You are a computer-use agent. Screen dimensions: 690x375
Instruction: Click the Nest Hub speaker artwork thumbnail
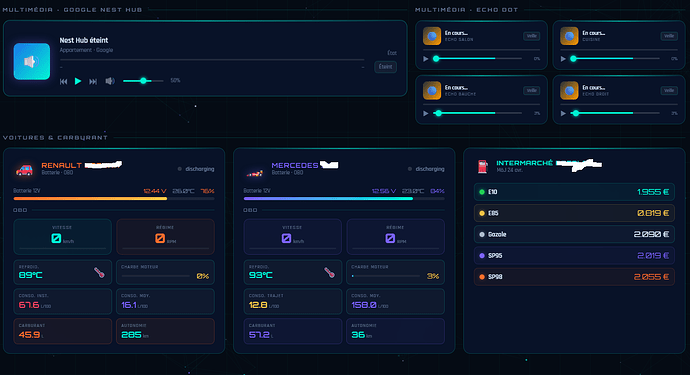(32, 61)
